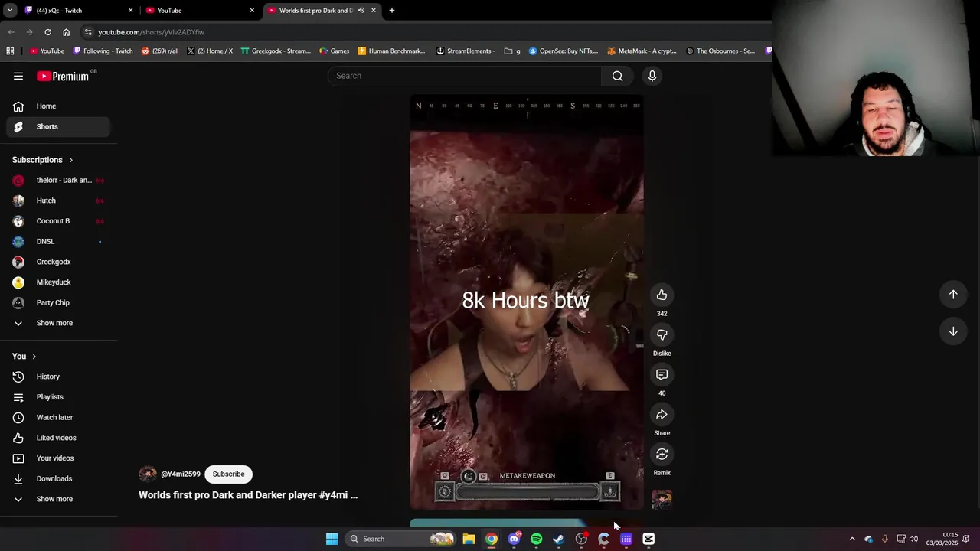Open the StreamElements bookmark
Viewport: 980px width, 551px height.
pos(465,51)
